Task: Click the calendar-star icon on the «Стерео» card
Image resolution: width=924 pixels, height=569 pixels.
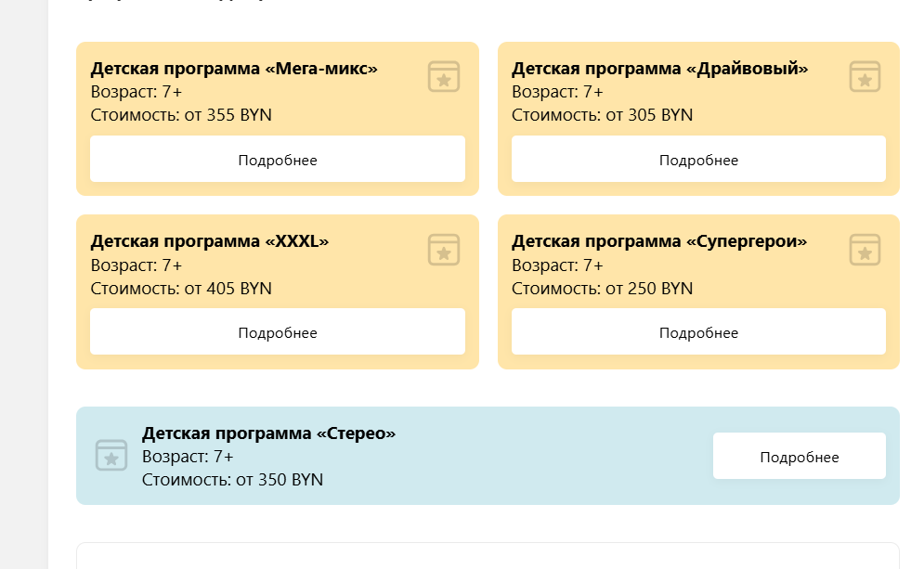Action: coord(111,455)
